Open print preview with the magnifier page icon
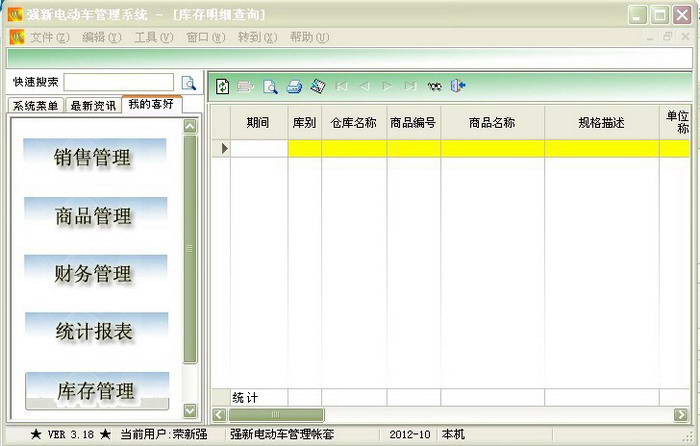The image size is (700, 446). [270, 86]
